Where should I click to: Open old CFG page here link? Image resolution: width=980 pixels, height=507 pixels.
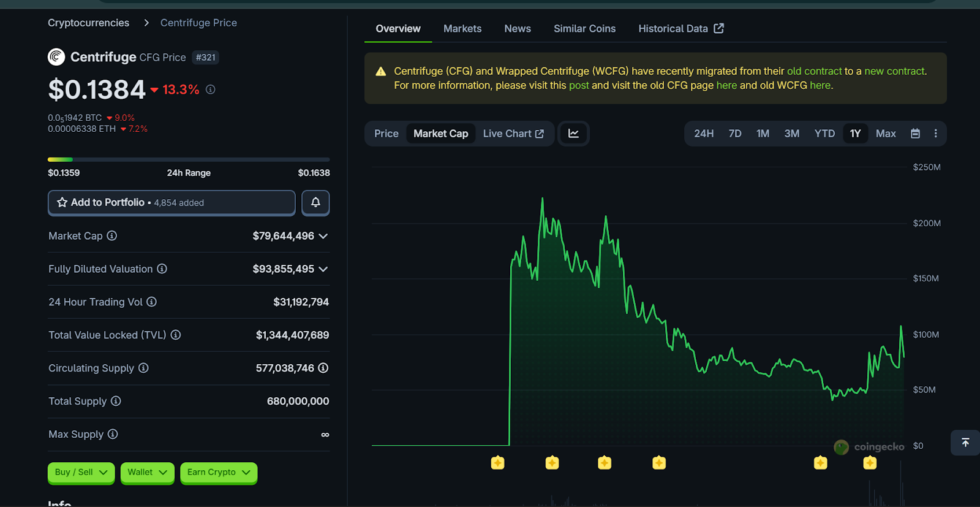tap(726, 85)
